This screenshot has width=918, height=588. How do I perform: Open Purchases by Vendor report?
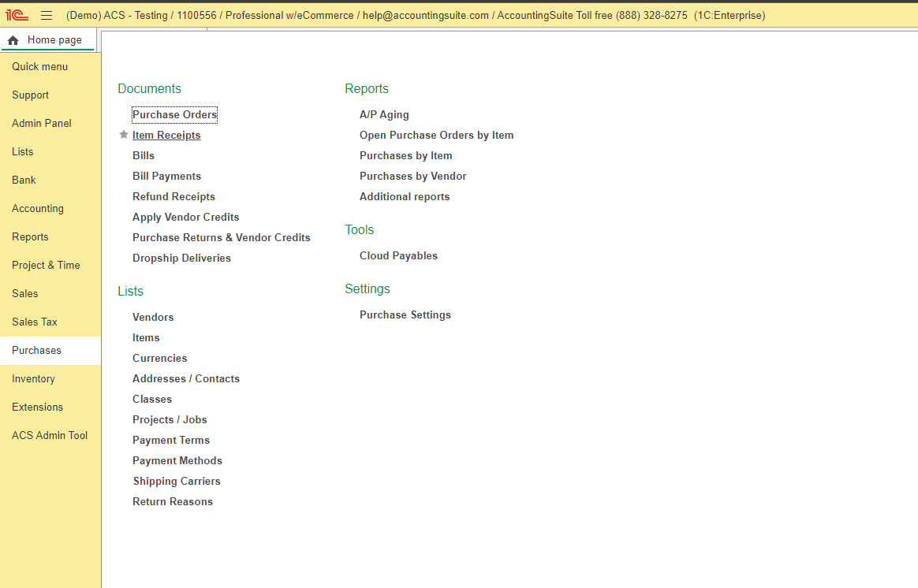413,176
